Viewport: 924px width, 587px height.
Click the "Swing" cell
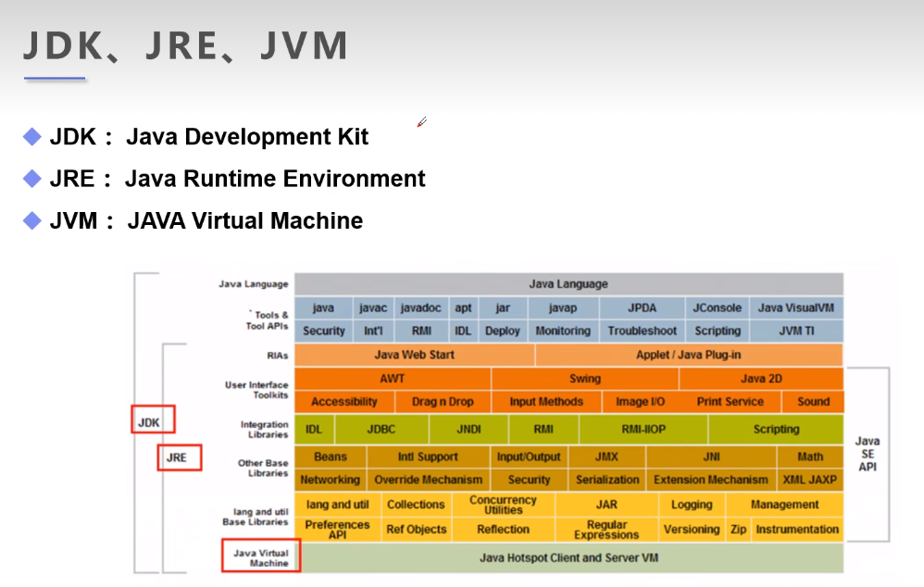pyautogui.click(x=585, y=379)
